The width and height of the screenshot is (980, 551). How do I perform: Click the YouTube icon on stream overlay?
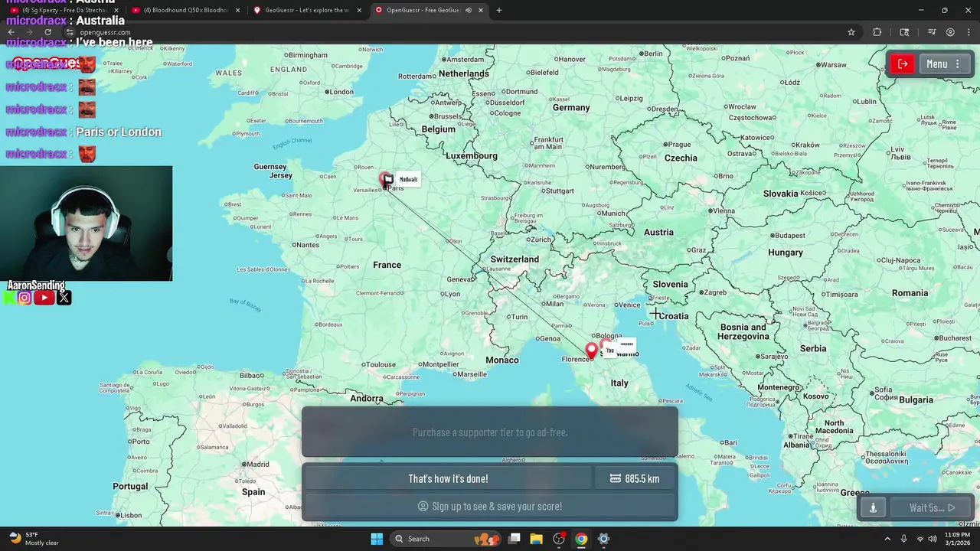tap(44, 298)
